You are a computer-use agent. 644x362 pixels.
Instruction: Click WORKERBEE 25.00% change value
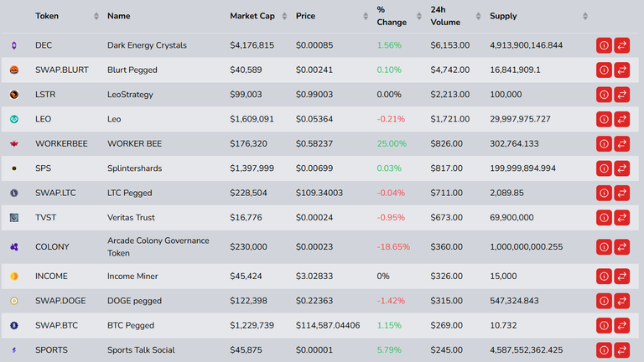(x=392, y=143)
